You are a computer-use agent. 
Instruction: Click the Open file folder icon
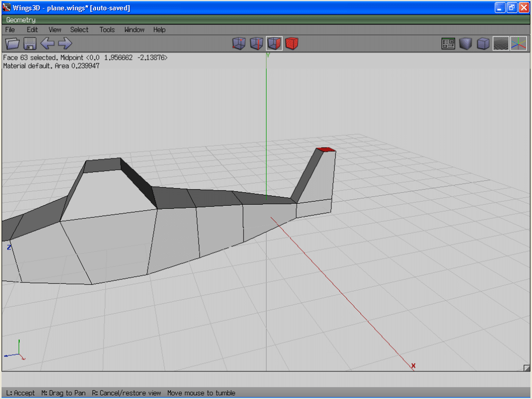[12, 44]
